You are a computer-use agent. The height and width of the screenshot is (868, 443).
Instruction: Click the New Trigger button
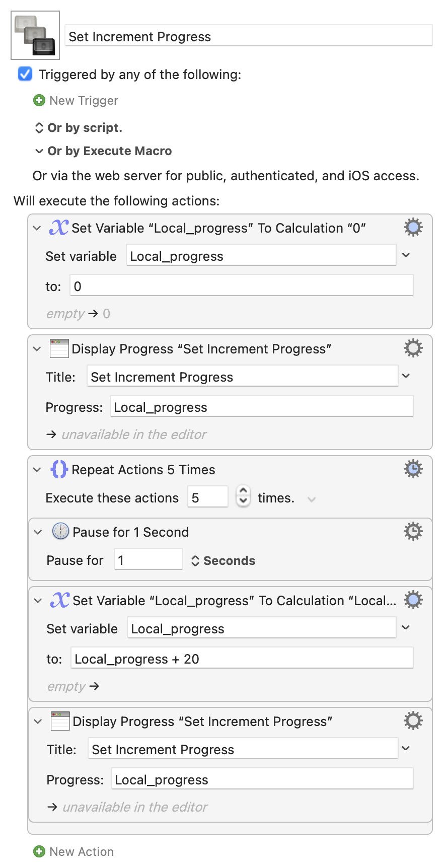pyautogui.click(x=84, y=101)
